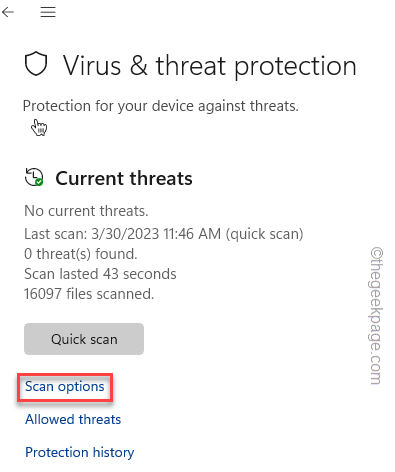Click the thegeekpage.com watermark

point(377,316)
